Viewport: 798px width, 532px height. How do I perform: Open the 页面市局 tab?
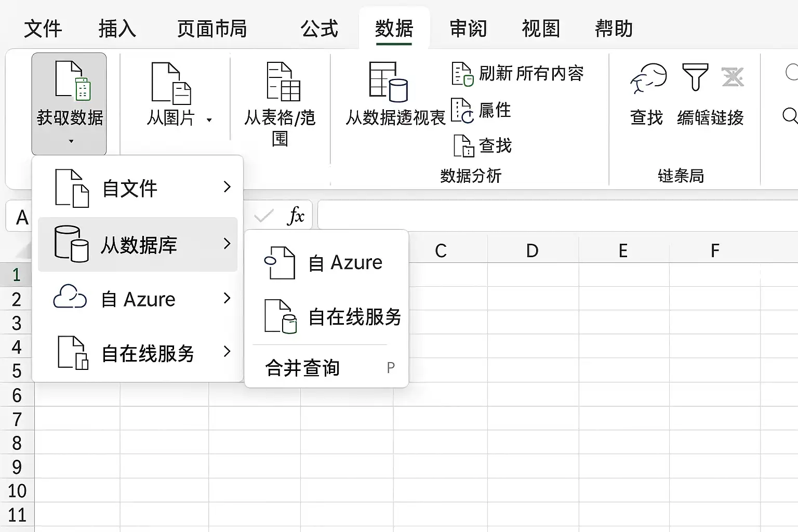coord(212,29)
